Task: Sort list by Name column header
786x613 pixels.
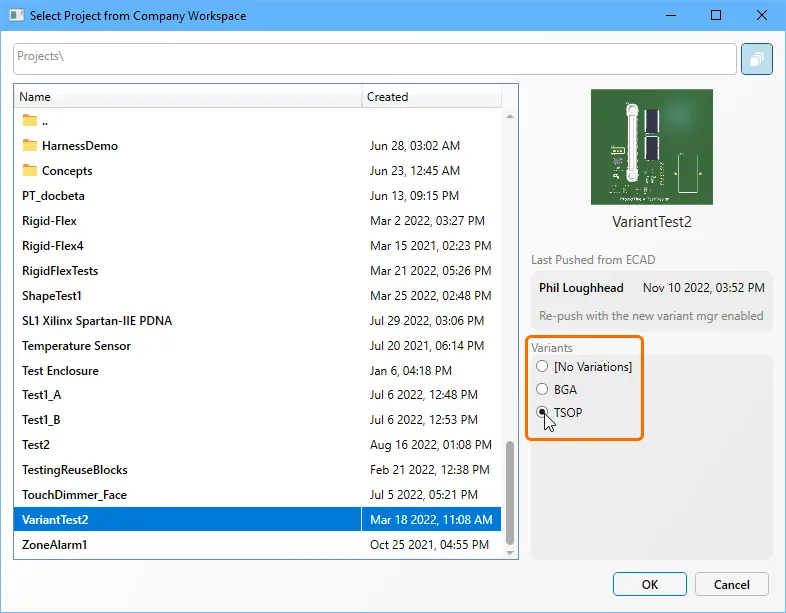Action: tap(187, 97)
